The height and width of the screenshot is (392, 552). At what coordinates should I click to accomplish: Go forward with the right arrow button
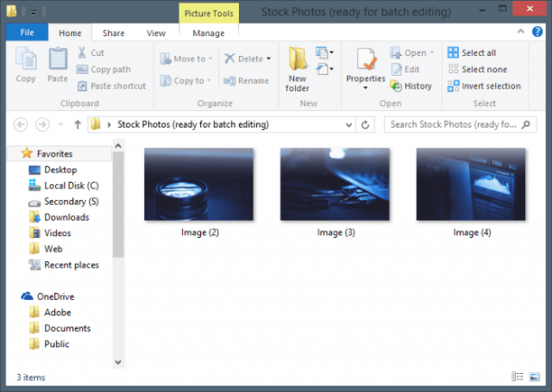pyautogui.click(x=42, y=124)
